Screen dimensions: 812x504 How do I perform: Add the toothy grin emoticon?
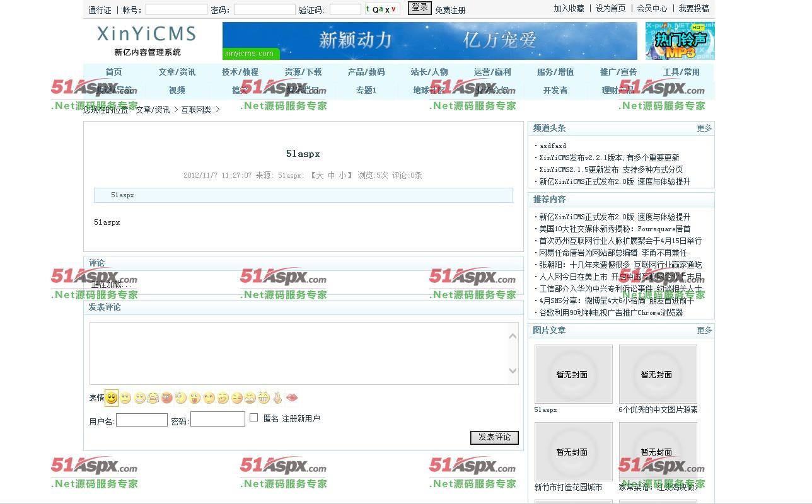click(x=264, y=398)
